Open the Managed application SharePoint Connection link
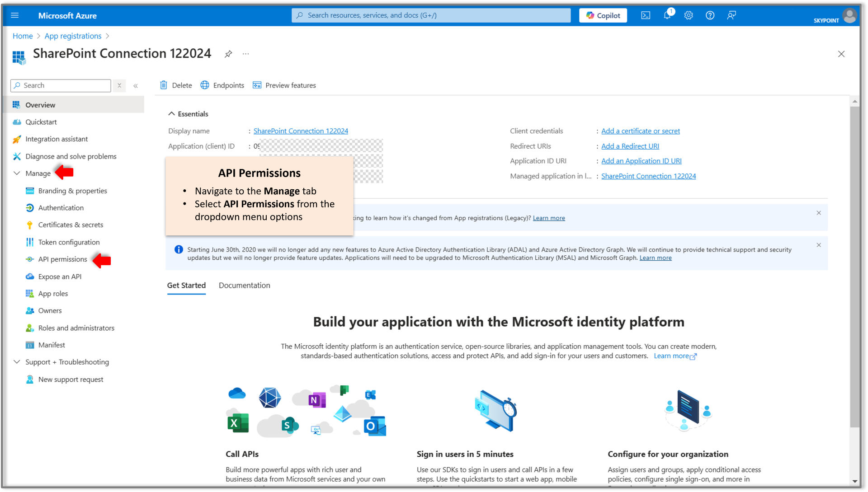 coord(649,176)
